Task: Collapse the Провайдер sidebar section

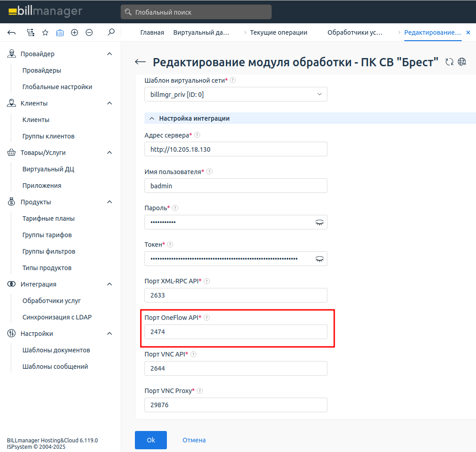Action: [x=109, y=54]
